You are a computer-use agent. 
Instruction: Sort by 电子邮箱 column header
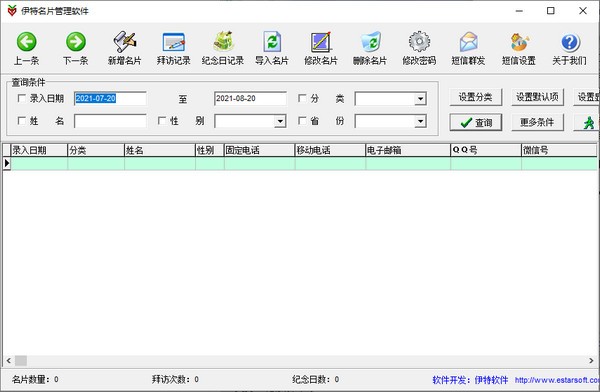point(408,150)
